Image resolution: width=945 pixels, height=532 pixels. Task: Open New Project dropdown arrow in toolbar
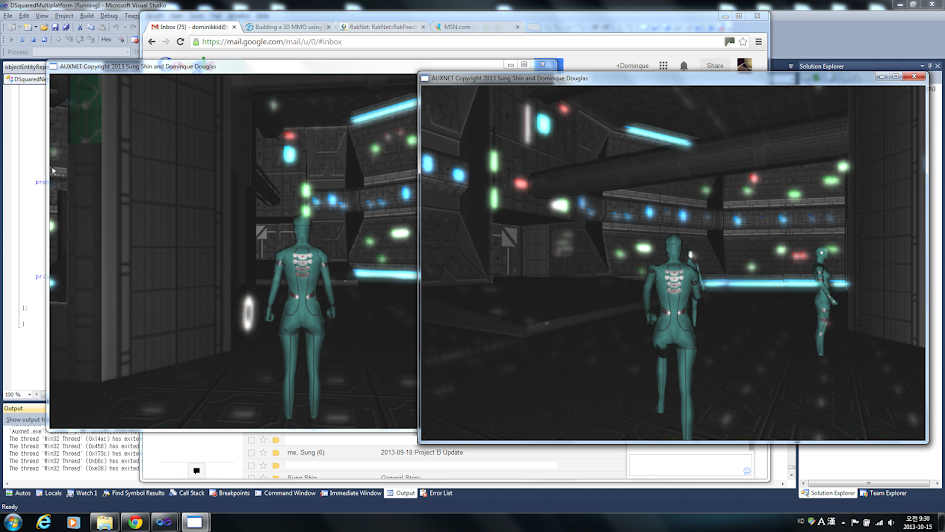tap(18, 27)
